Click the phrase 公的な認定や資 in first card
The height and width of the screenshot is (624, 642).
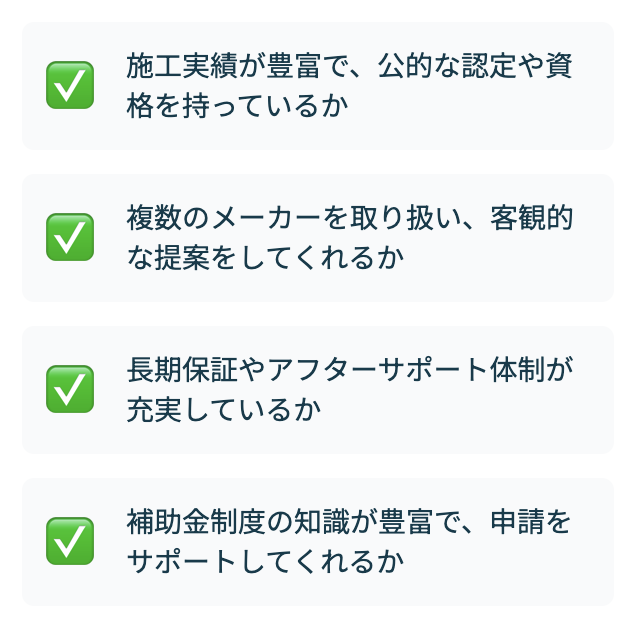pyautogui.click(x=475, y=66)
